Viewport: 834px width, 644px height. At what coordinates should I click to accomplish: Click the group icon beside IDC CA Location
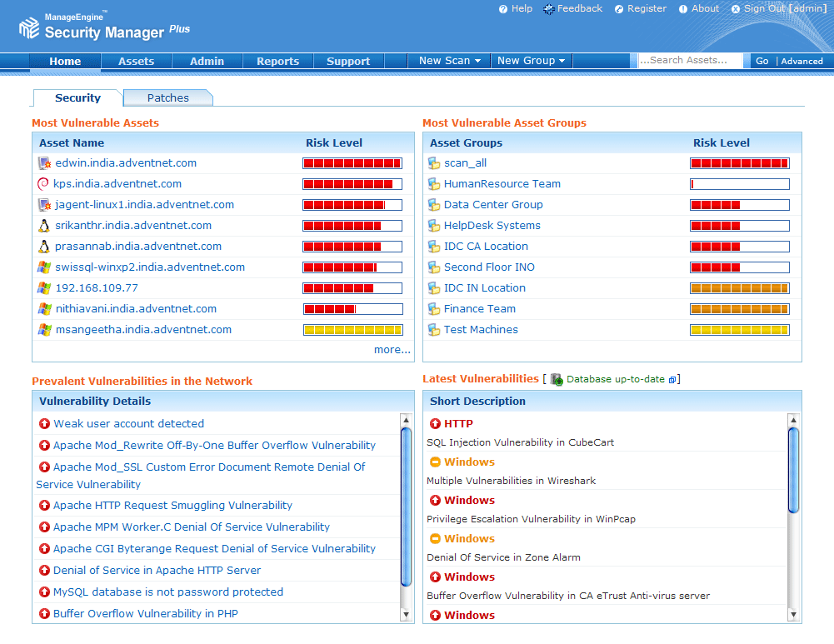(x=434, y=247)
